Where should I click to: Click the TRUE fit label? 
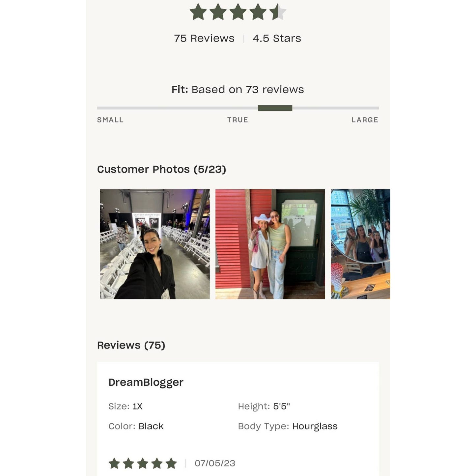pyautogui.click(x=238, y=120)
